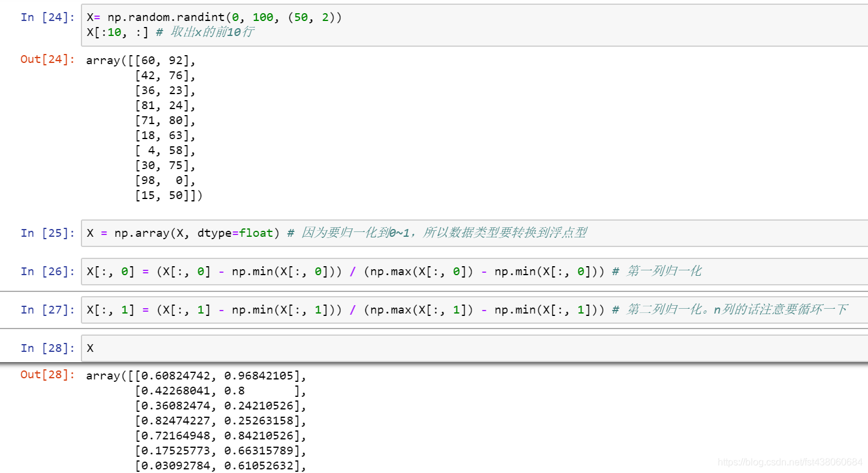Click output row 0.17525773, 0.66315789
868x473 pixels.
[x=220, y=451]
